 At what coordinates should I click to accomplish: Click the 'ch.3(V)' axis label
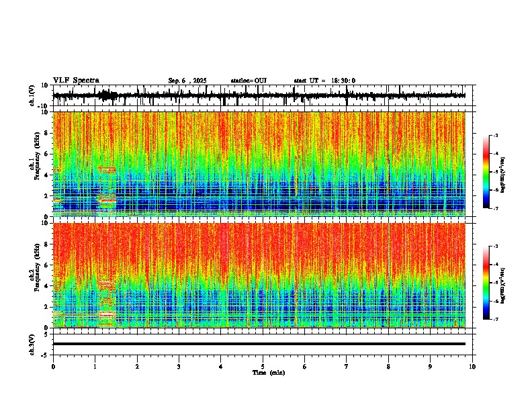click(x=32, y=345)
